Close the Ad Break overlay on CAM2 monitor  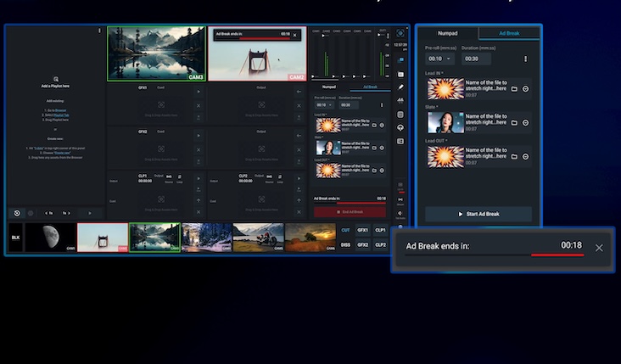tap(294, 35)
